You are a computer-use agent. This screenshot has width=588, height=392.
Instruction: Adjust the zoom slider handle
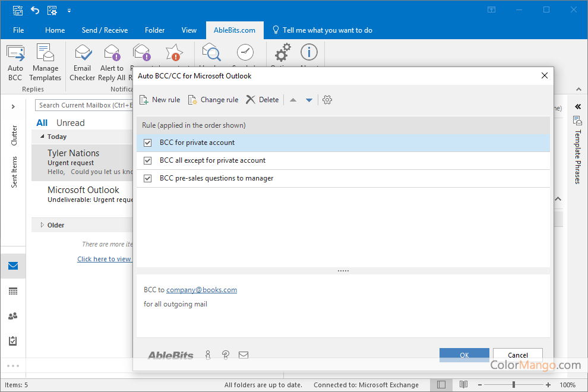tap(514, 385)
